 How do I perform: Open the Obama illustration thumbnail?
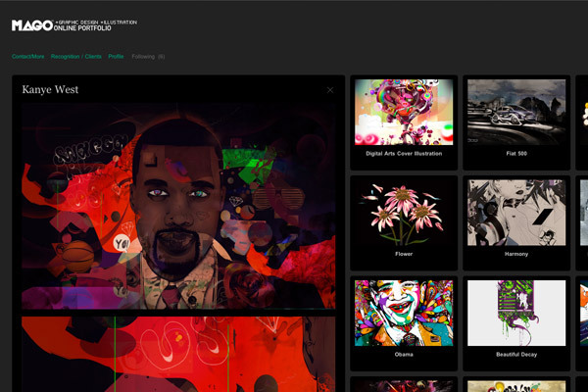404,314
